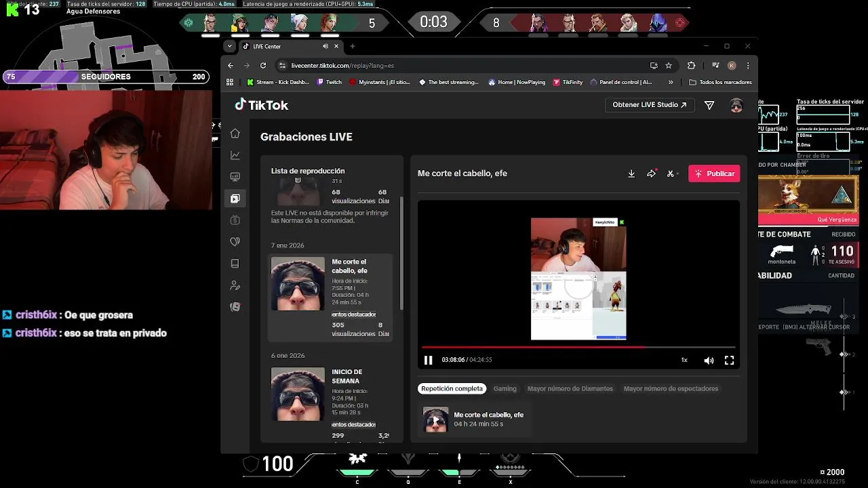This screenshot has width=868, height=488.
Task: Open the 'Me corte el cabello, efe' playlist thumbnail
Action: click(x=298, y=283)
